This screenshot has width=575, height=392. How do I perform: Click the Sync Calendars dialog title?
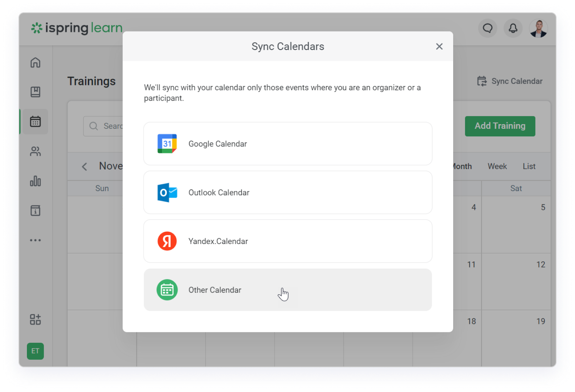(x=288, y=47)
